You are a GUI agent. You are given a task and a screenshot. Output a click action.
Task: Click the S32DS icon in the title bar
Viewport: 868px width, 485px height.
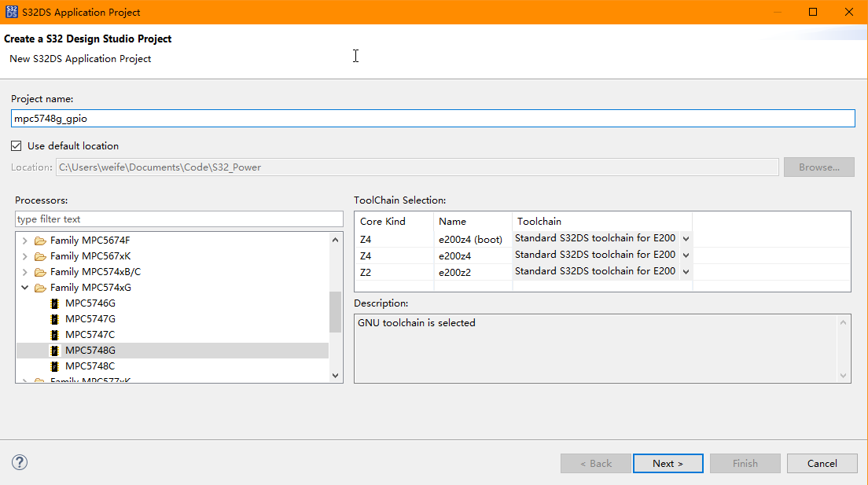point(11,11)
